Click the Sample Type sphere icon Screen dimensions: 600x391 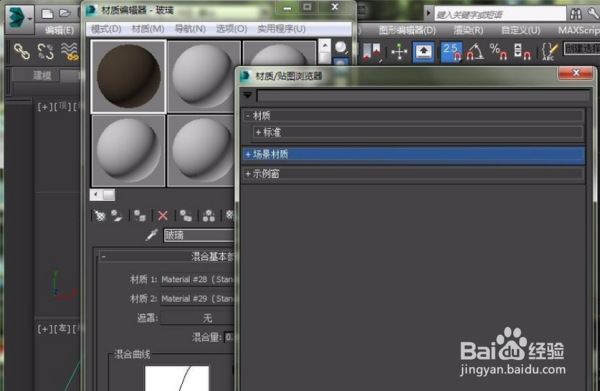[341, 48]
